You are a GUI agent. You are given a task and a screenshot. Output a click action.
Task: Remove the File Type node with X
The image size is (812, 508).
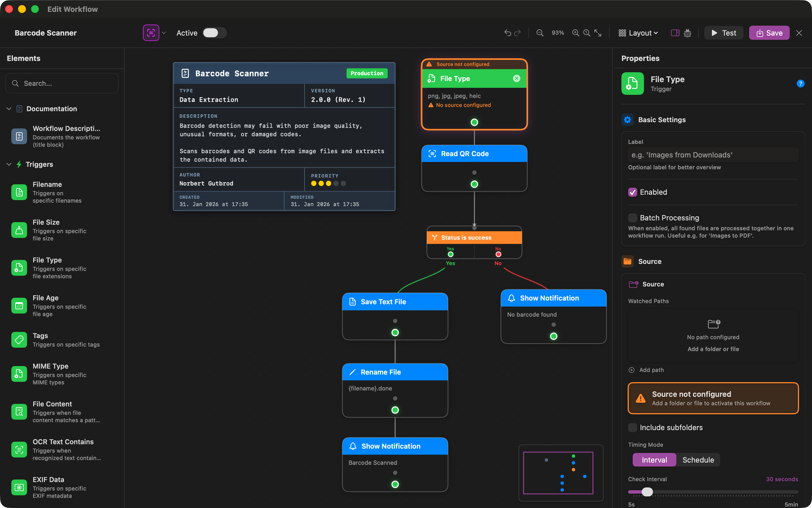tap(517, 78)
